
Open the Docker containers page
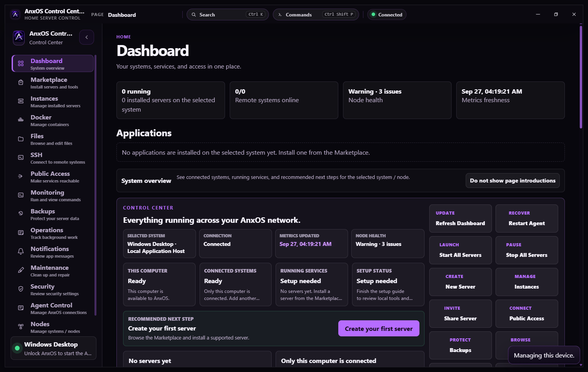click(53, 120)
